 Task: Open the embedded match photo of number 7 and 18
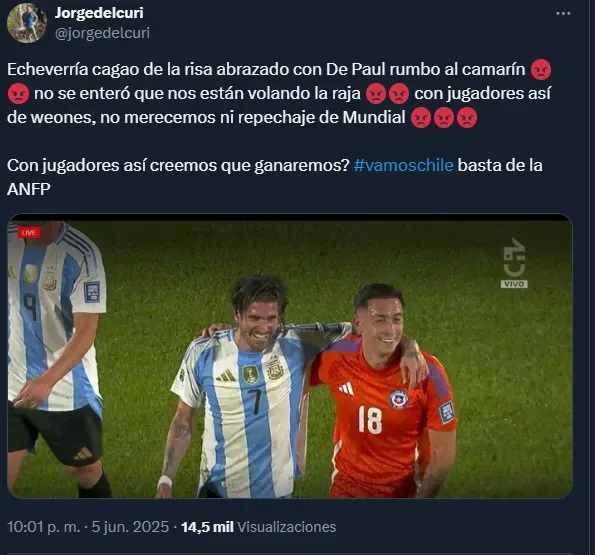(x=290, y=356)
